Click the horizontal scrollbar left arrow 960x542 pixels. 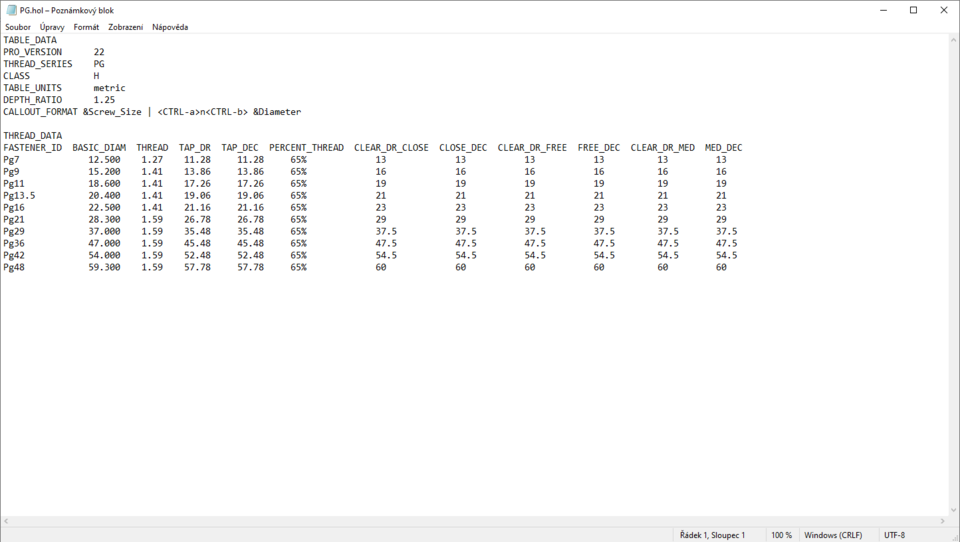5,521
